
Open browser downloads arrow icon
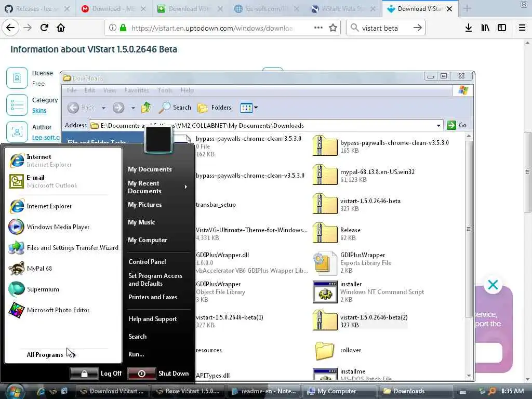coord(469,28)
